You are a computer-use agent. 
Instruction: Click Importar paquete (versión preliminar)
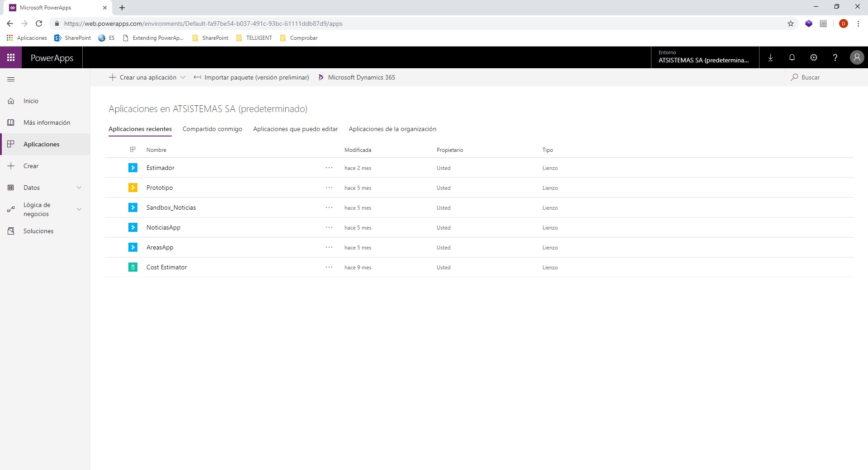[251, 77]
